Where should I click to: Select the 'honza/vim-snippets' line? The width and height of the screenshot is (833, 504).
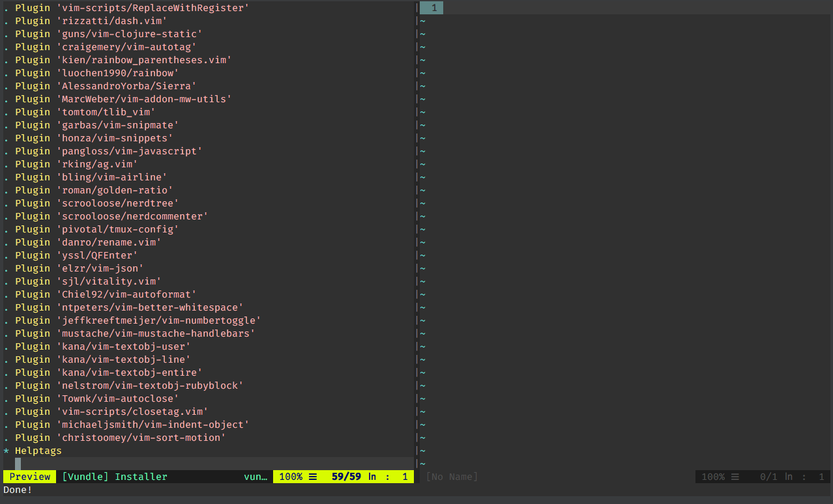88,138
